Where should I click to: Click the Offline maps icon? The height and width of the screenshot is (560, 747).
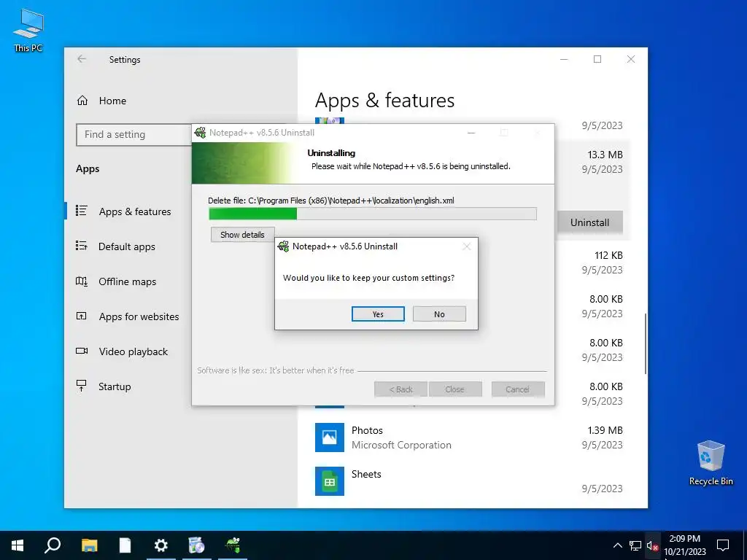click(82, 281)
